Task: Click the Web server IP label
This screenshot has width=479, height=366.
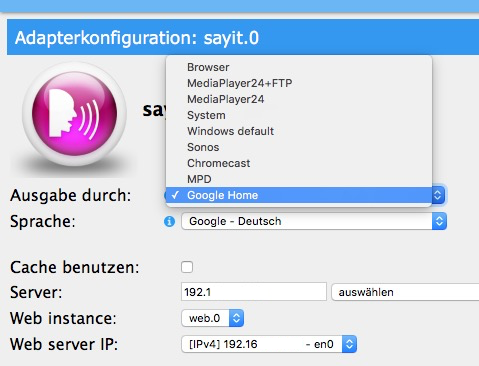Action: tap(64, 344)
